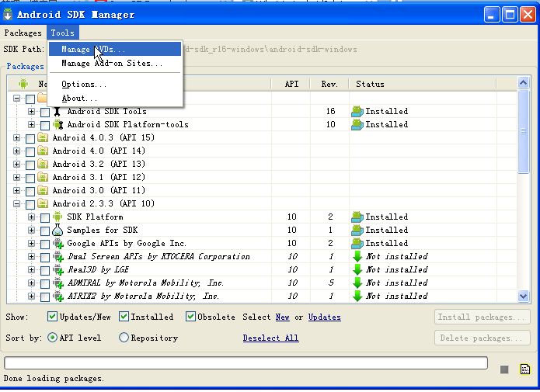Image resolution: width=540 pixels, height=392 pixels.
Task: Click the progress bar field
Action: coord(246,363)
